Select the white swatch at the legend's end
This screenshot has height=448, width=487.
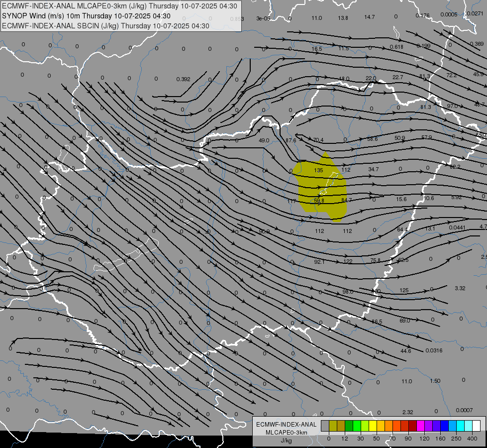click(x=477, y=426)
